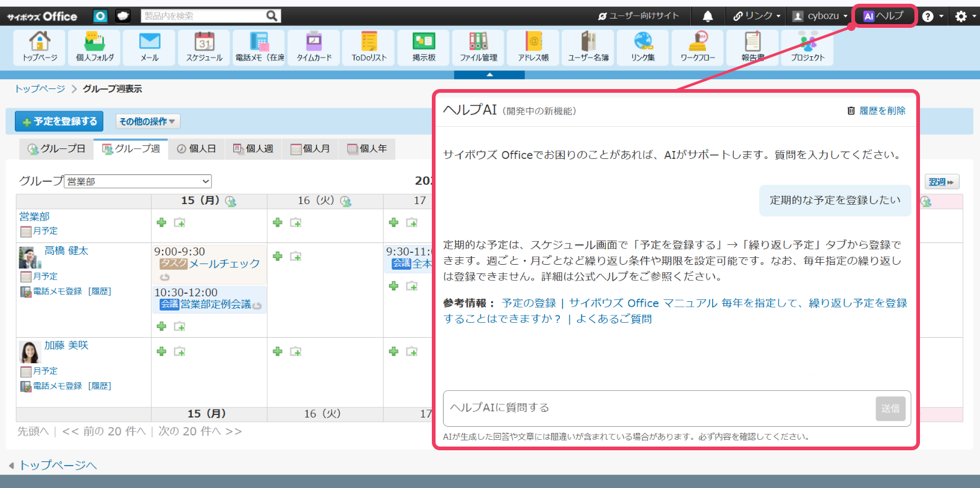Switch to the 個人月 tab
This screenshot has height=488, width=980.
[x=311, y=149]
